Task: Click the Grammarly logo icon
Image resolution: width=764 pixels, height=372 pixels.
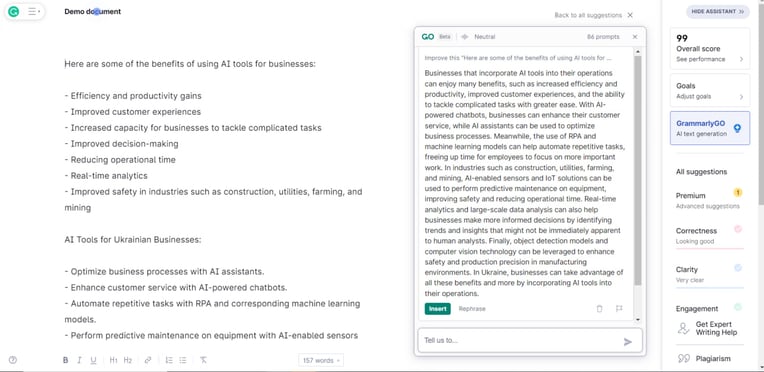Action: point(14,12)
